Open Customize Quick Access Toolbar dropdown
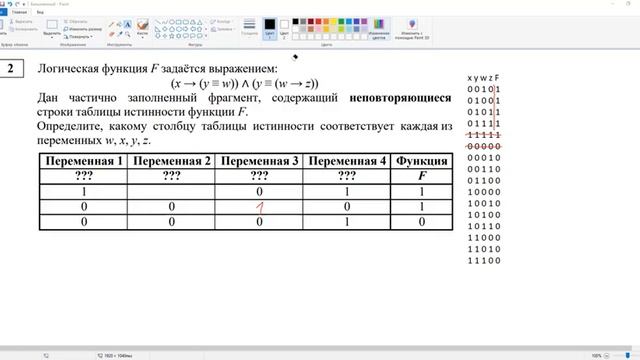The image size is (640, 360). (x=24, y=4)
